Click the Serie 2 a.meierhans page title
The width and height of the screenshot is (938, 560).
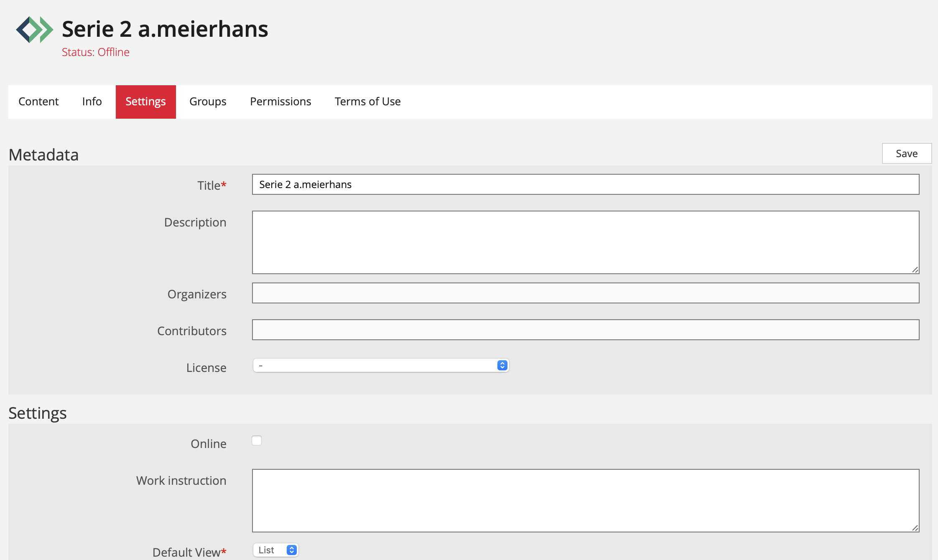166,28
